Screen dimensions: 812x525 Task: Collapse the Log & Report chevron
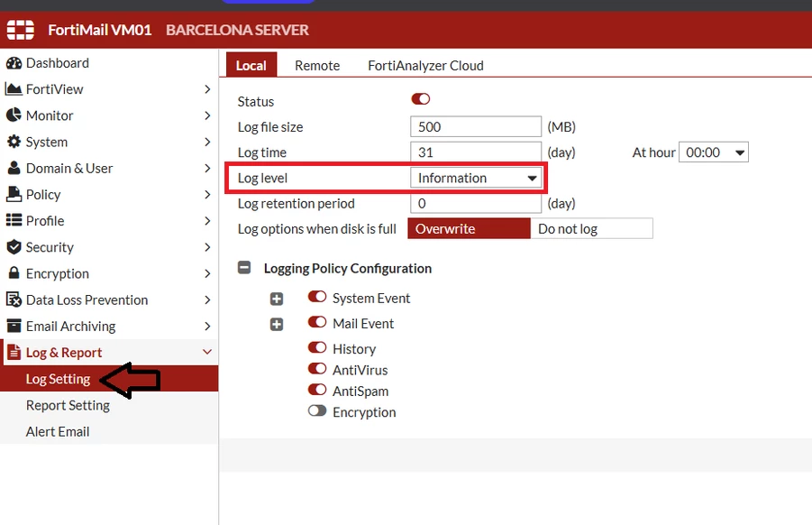207,352
